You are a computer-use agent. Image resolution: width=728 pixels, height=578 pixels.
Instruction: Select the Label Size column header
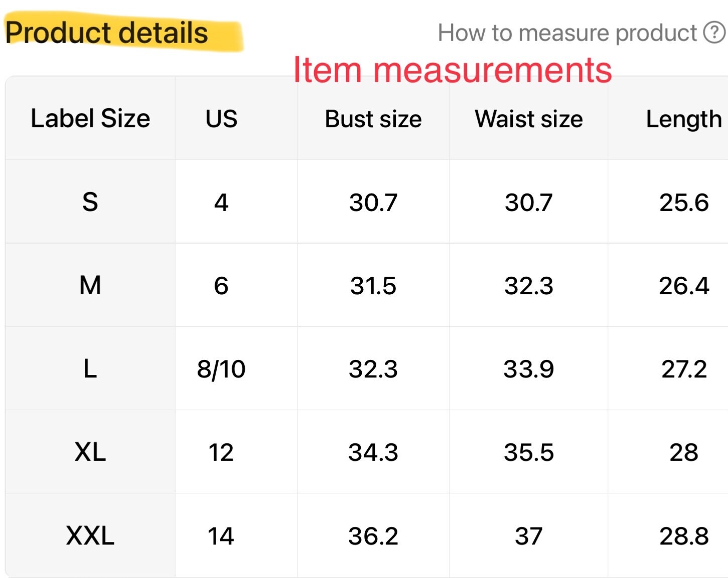(x=90, y=119)
